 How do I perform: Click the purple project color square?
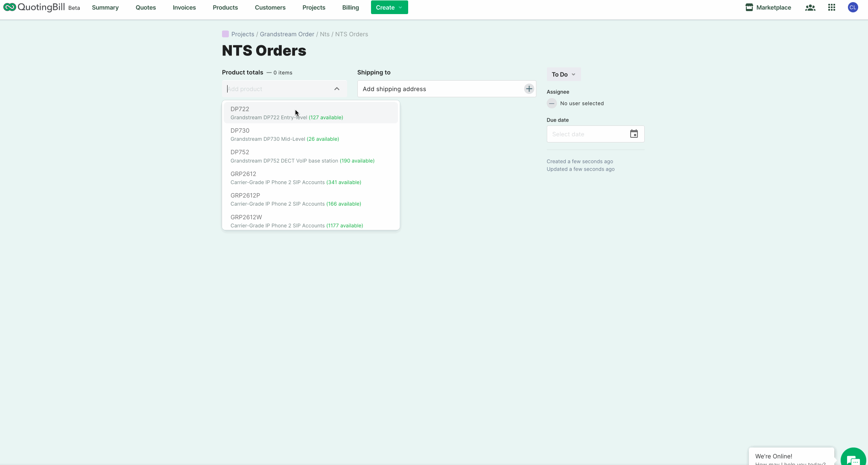pyautogui.click(x=225, y=34)
